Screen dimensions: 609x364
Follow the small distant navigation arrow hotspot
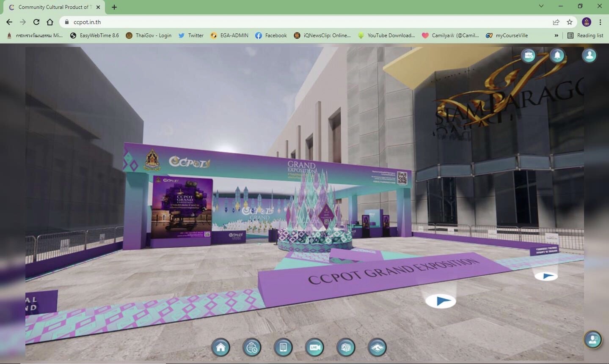click(x=546, y=276)
